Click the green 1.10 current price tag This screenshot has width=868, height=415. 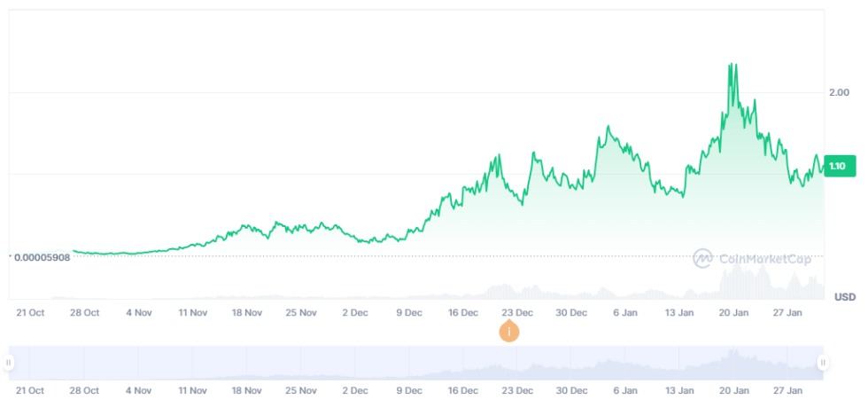[838, 166]
